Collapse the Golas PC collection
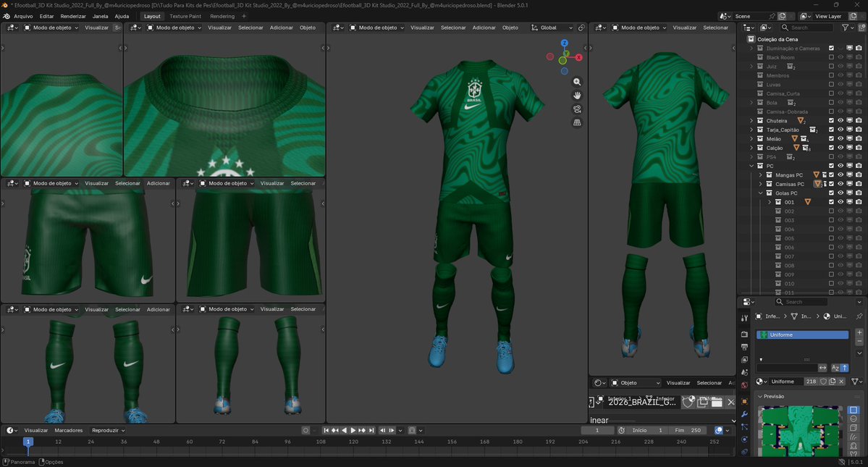 click(x=761, y=193)
